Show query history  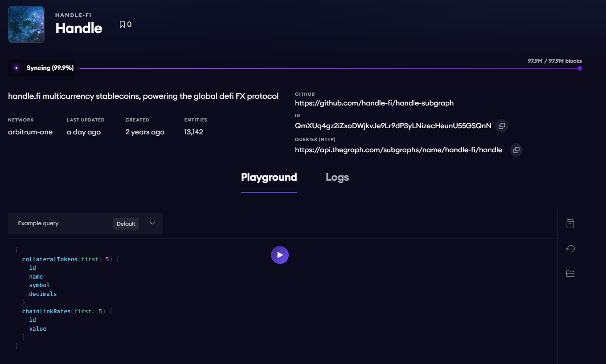click(x=570, y=249)
